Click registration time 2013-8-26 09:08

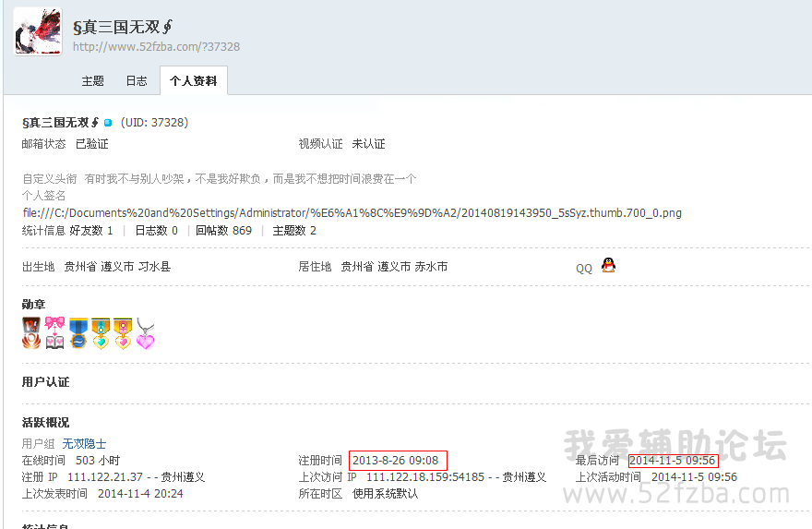[396, 461]
